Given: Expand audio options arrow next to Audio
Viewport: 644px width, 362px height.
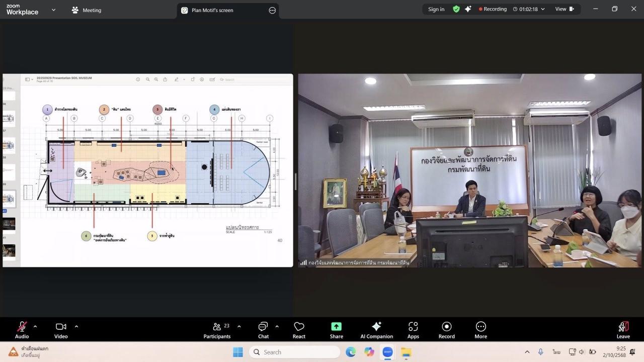Looking at the screenshot, I should 35,326.
